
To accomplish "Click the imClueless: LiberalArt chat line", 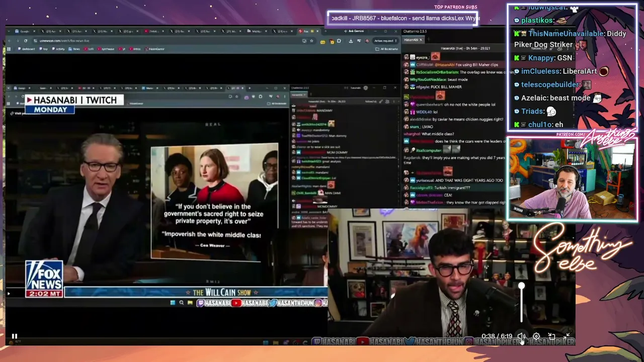I will click(561, 71).
